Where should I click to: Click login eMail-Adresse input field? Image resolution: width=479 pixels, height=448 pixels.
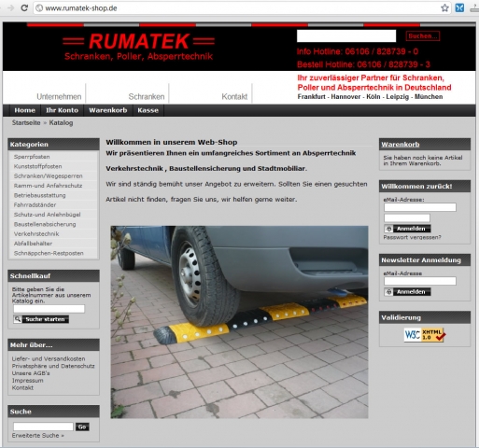420,207
